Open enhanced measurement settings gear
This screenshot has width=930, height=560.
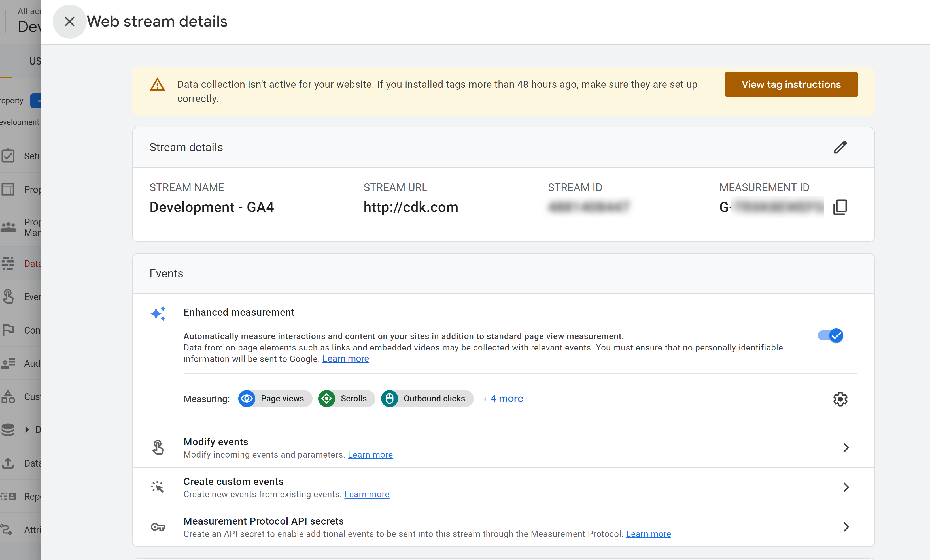click(840, 399)
